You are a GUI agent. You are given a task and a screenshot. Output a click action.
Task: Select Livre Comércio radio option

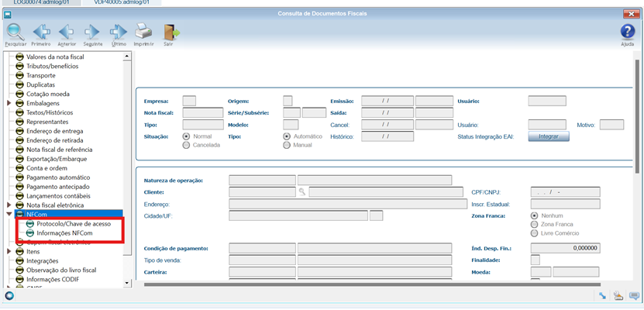pos(534,233)
